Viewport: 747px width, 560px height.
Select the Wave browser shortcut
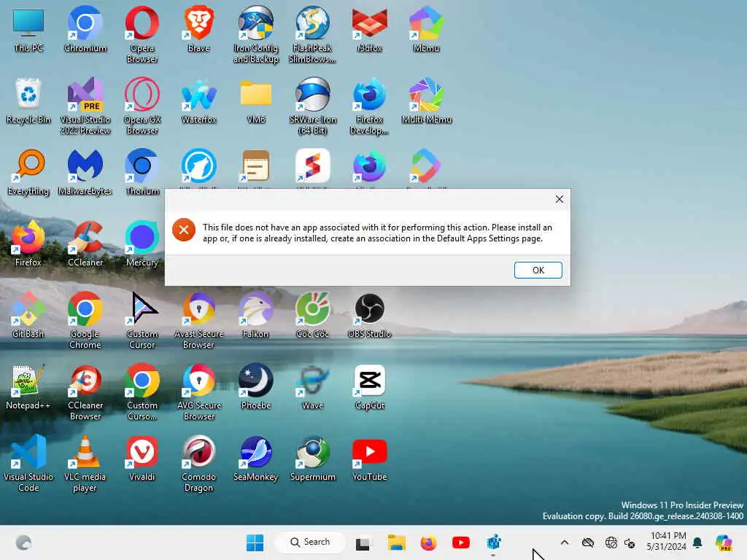point(312,386)
